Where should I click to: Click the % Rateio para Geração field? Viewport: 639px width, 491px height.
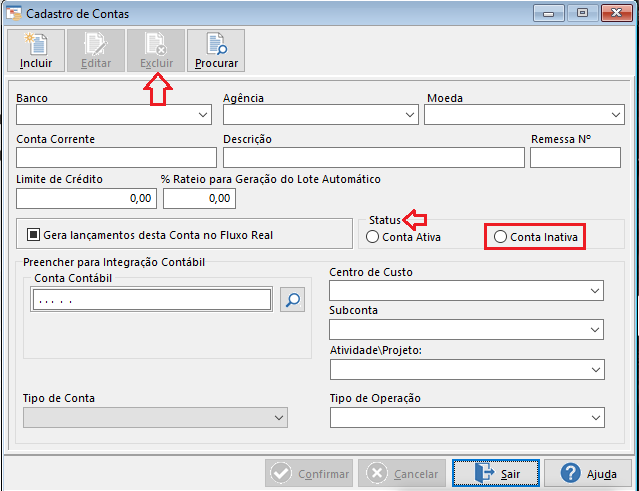click(x=199, y=198)
